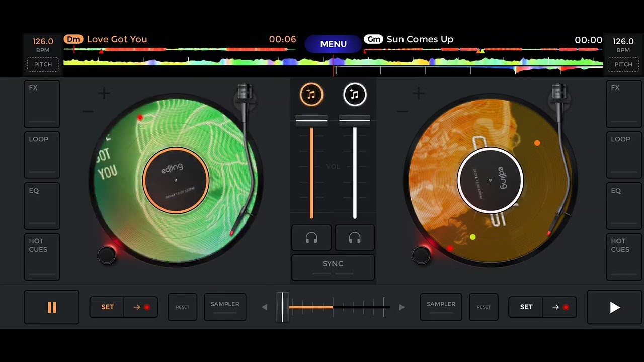The width and height of the screenshot is (644, 362).
Task: Open left deck PITCH control
Action: [43, 64]
